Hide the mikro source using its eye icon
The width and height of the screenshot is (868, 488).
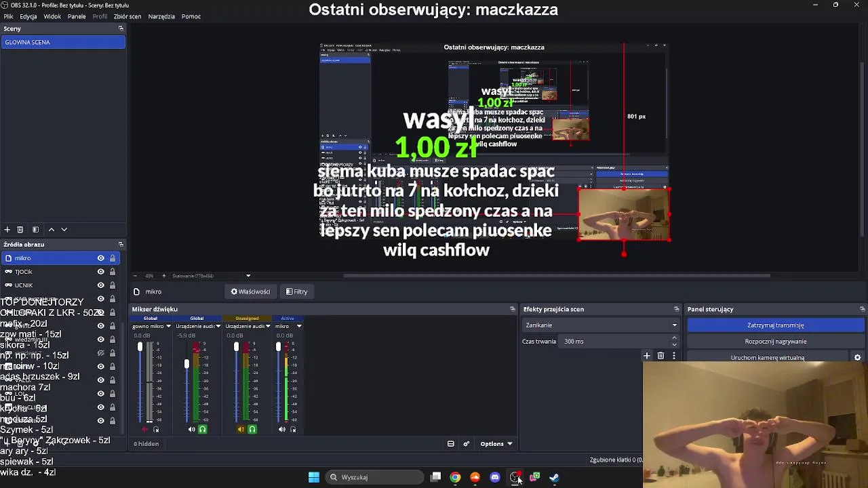[100, 258]
